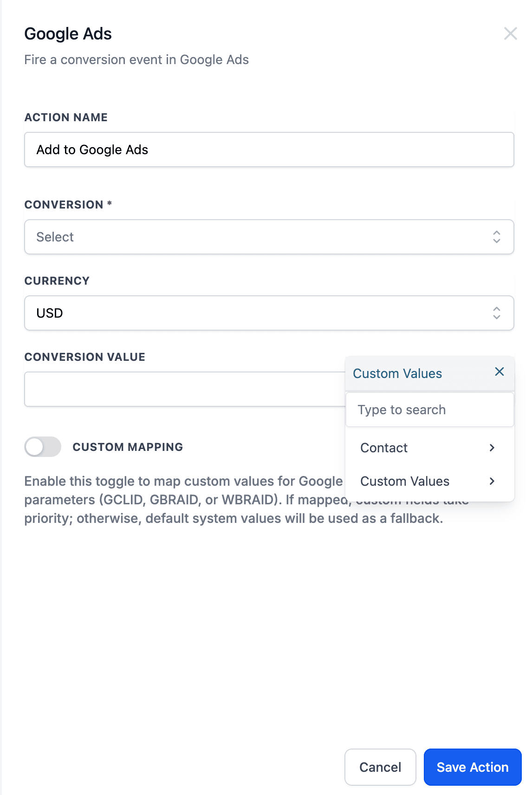
Task: Open the Conversion Select dropdown
Action: click(269, 237)
